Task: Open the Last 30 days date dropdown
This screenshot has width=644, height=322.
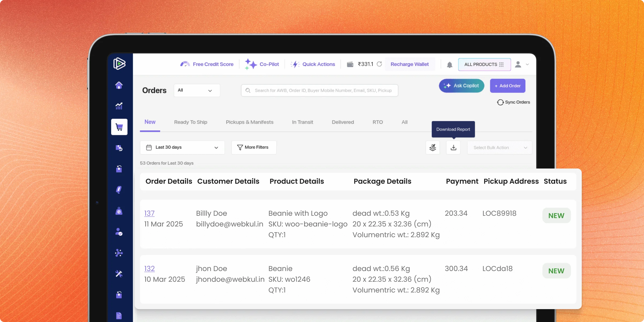Action: [x=182, y=147]
